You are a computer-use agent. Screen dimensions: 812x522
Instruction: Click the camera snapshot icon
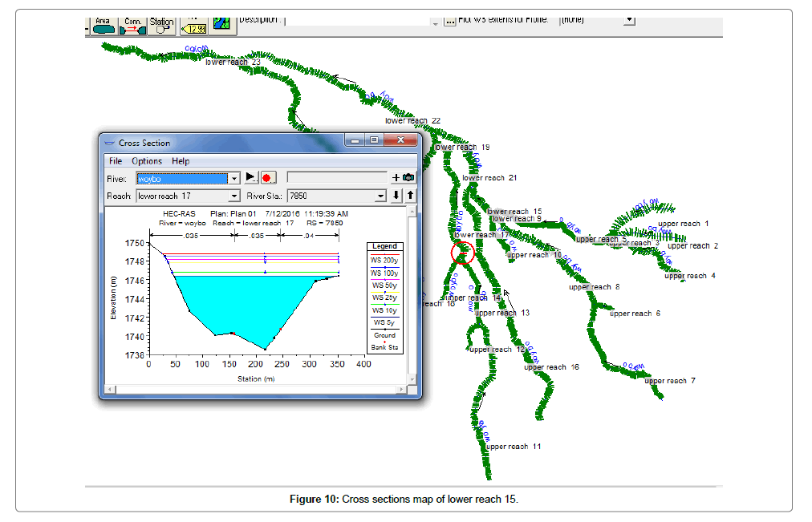coord(408,177)
